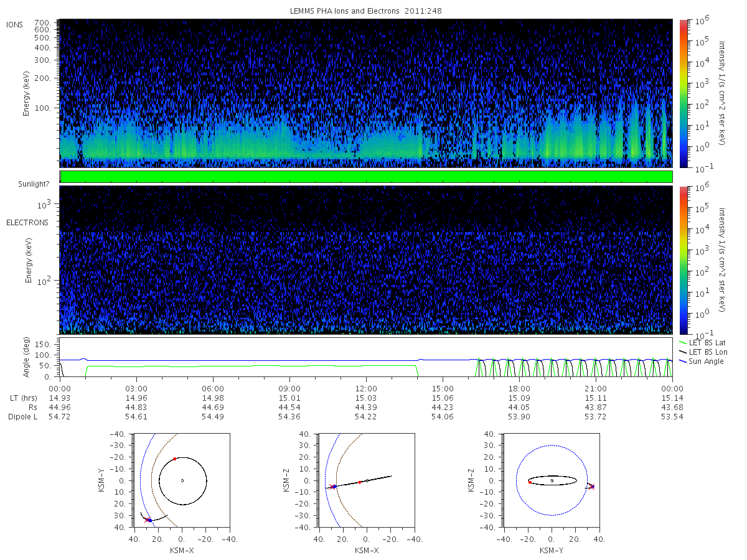Click the blue spacecraft marker in KSM-X/KSM-Z plot
Viewport: 747px width, 560px height.
(x=334, y=487)
